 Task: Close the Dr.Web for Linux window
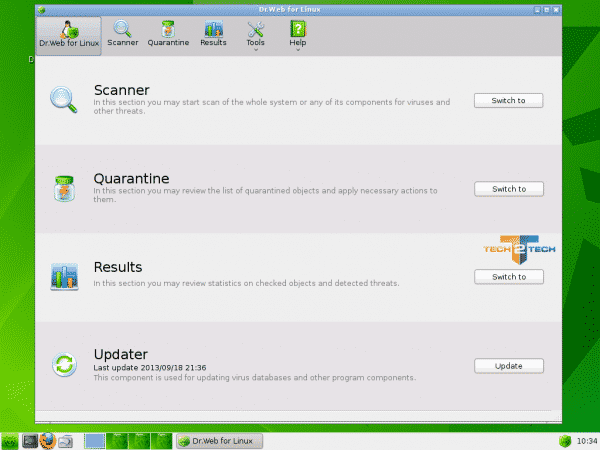click(x=556, y=10)
